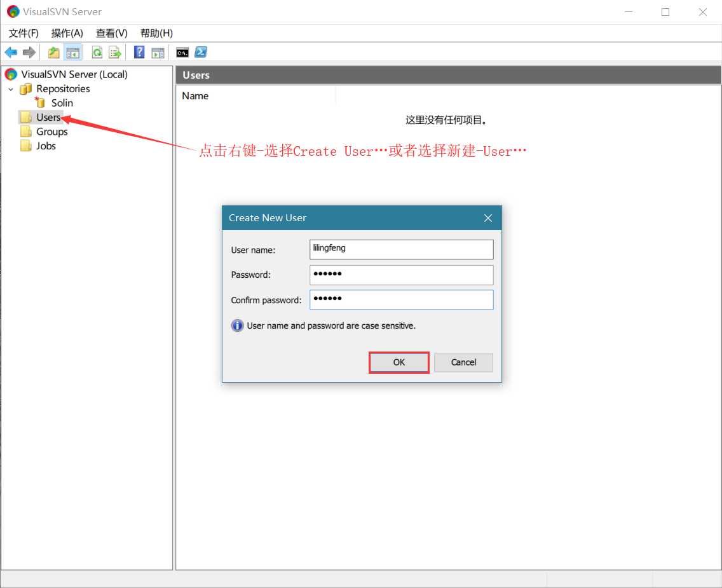
Task: Open Help via the question mark icon
Action: click(x=139, y=53)
